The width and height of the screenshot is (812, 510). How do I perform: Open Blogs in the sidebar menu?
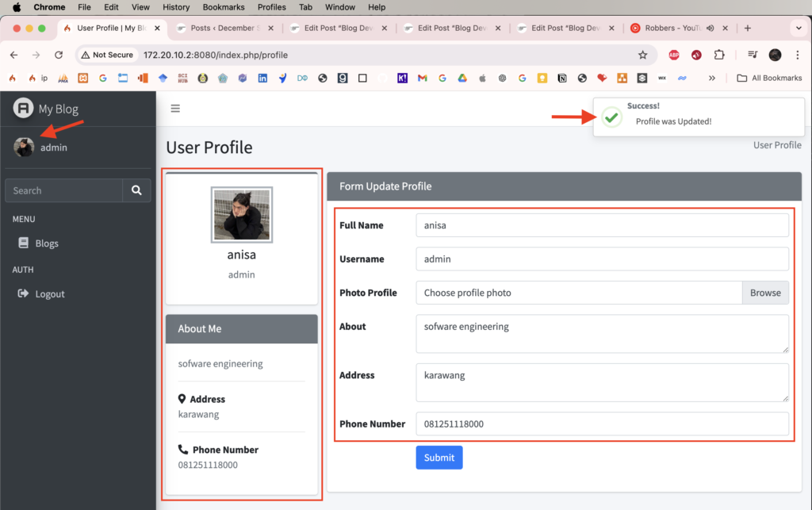point(47,243)
